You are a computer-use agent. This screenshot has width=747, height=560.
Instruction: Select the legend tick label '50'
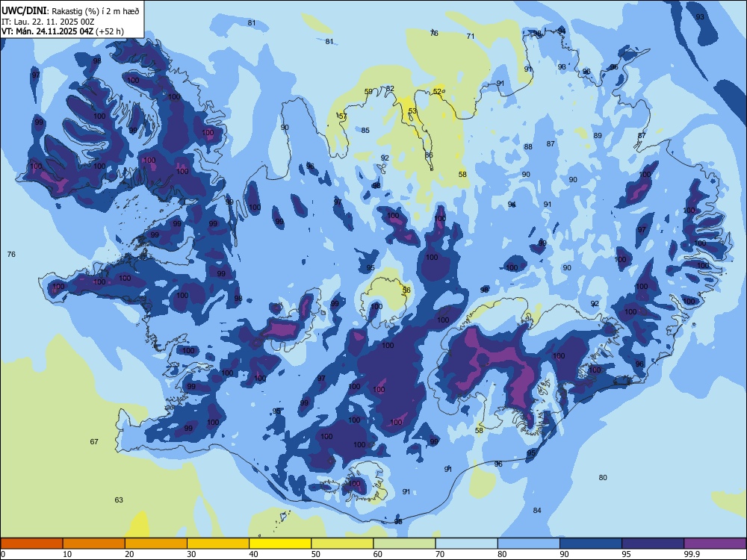pyautogui.click(x=315, y=554)
